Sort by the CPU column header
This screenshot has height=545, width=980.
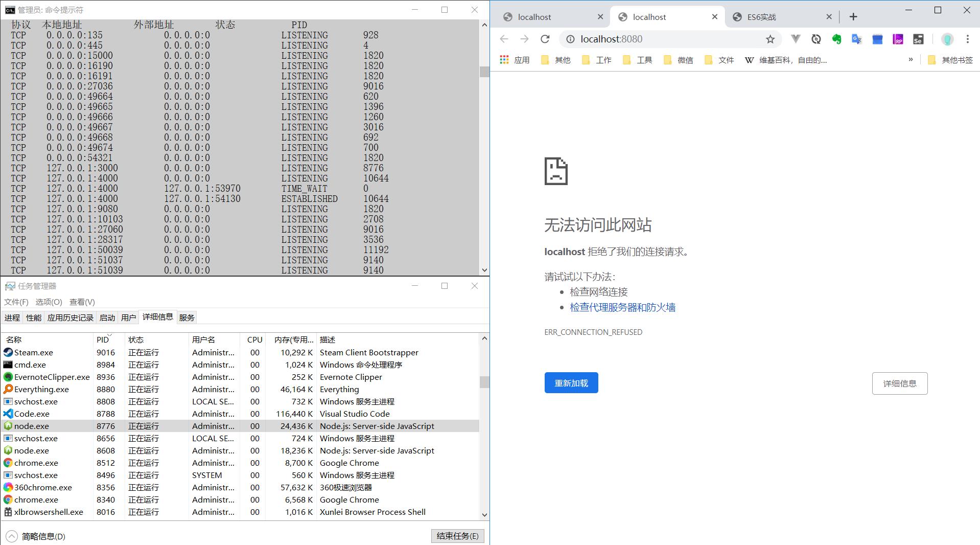(253, 339)
